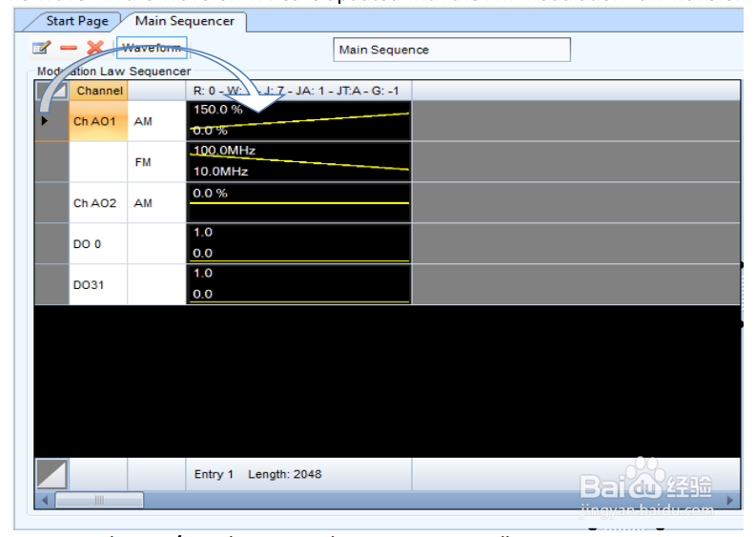This screenshot has height=537, width=756.
Task: Click the select-all corner cell in header
Action: pos(52,91)
